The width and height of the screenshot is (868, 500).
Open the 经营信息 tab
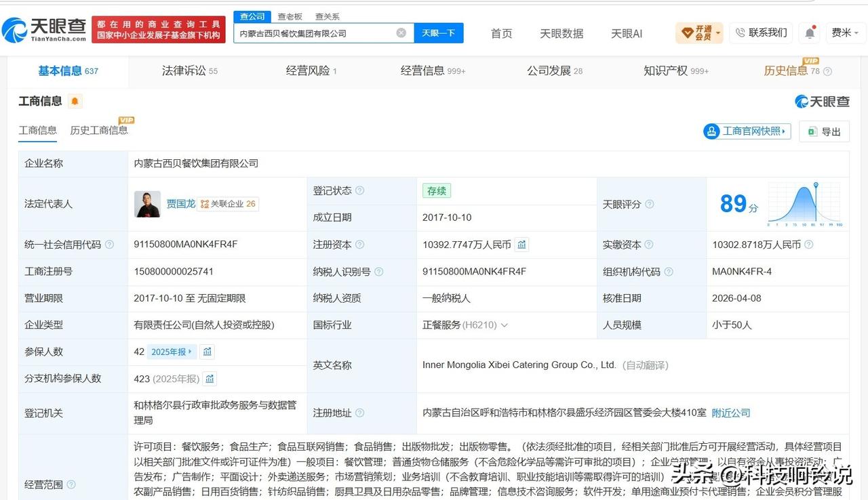tap(433, 70)
